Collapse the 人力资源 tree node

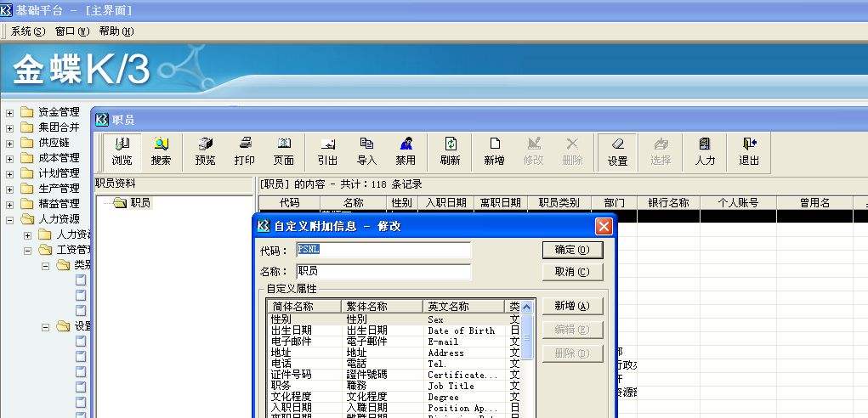pos(9,220)
